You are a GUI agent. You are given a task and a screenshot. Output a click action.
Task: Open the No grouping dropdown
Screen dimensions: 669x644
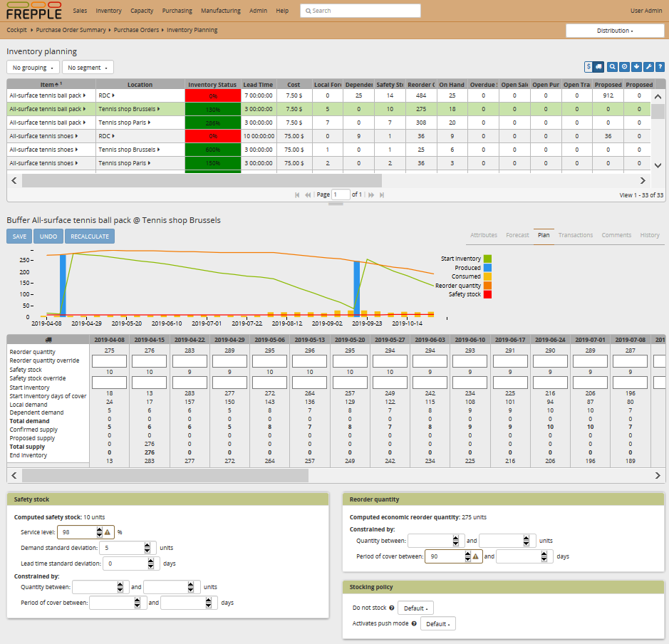[x=33, y=68]
